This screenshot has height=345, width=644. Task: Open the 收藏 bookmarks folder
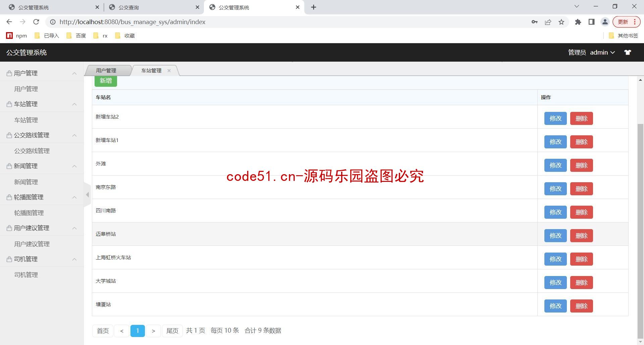click(x=125, y=36)
